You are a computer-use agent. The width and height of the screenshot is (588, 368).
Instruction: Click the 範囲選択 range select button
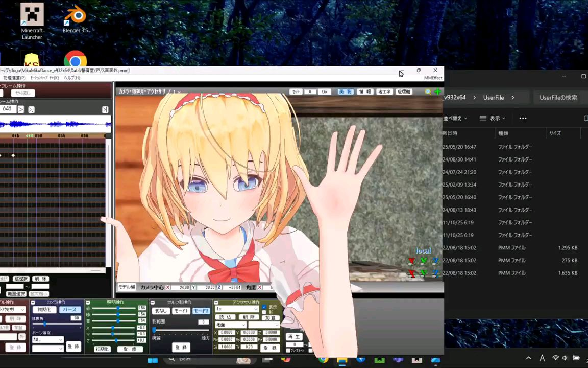tap(16, 294)
